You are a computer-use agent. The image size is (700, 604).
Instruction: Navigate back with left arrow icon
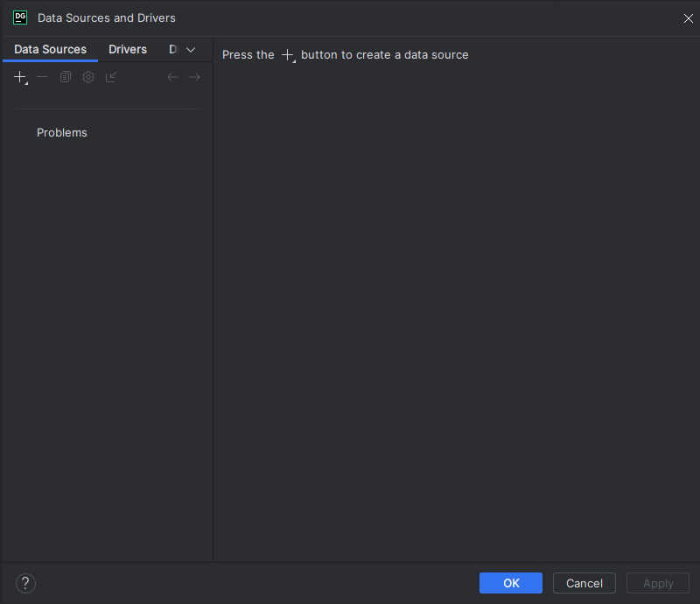pos(172,77)
